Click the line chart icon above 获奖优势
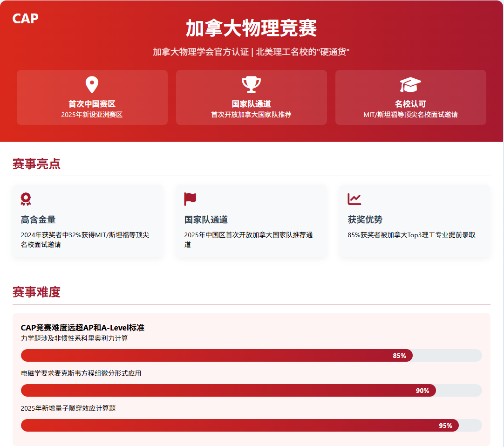 (354, 199)
